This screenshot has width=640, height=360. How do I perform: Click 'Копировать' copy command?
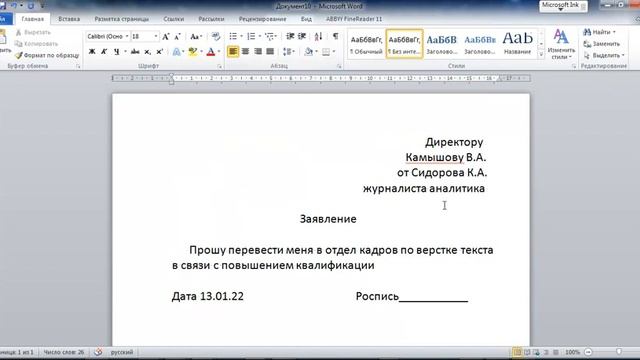point(37,44)
